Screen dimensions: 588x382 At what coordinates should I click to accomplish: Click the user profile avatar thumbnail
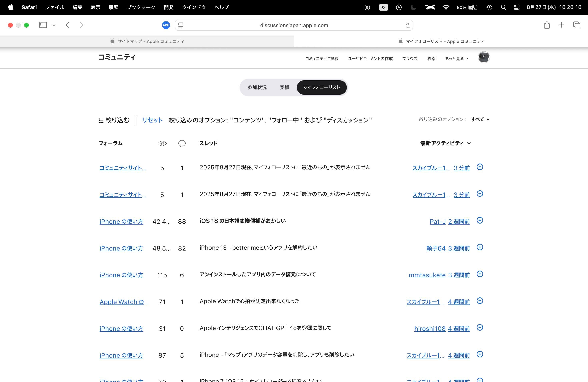tap(483, 57)
